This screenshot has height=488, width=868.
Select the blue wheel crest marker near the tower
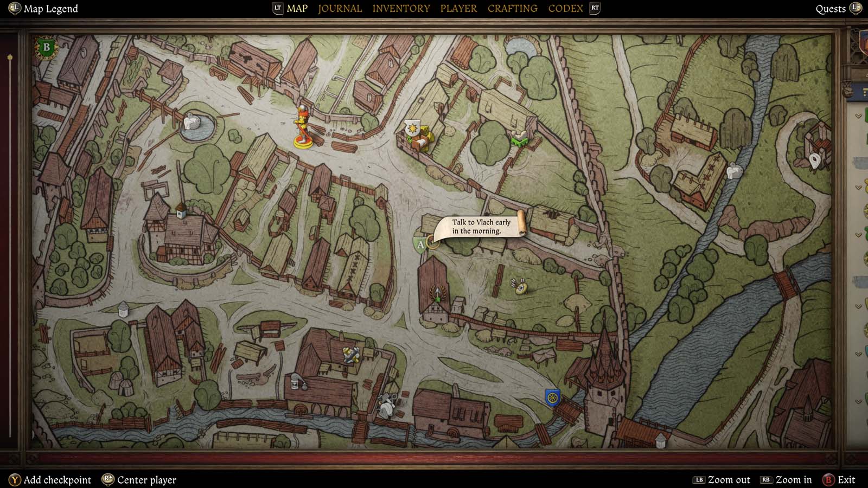coord(552,398)
